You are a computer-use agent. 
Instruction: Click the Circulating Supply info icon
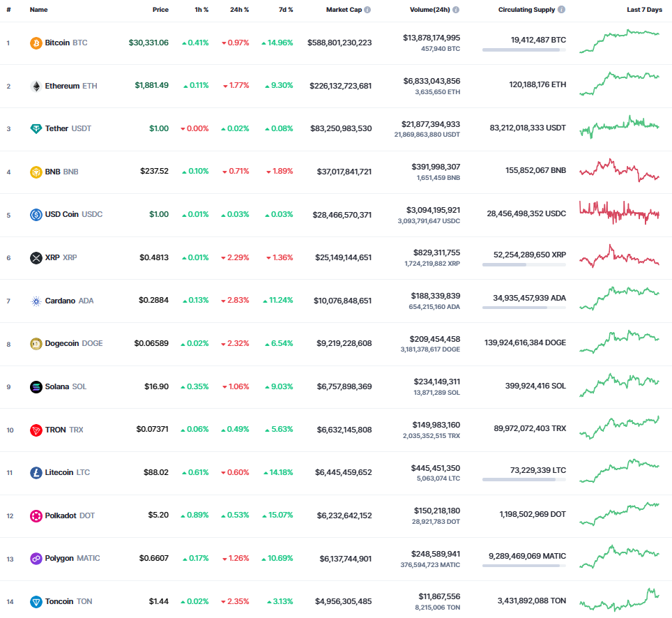(x=561, y=10)
